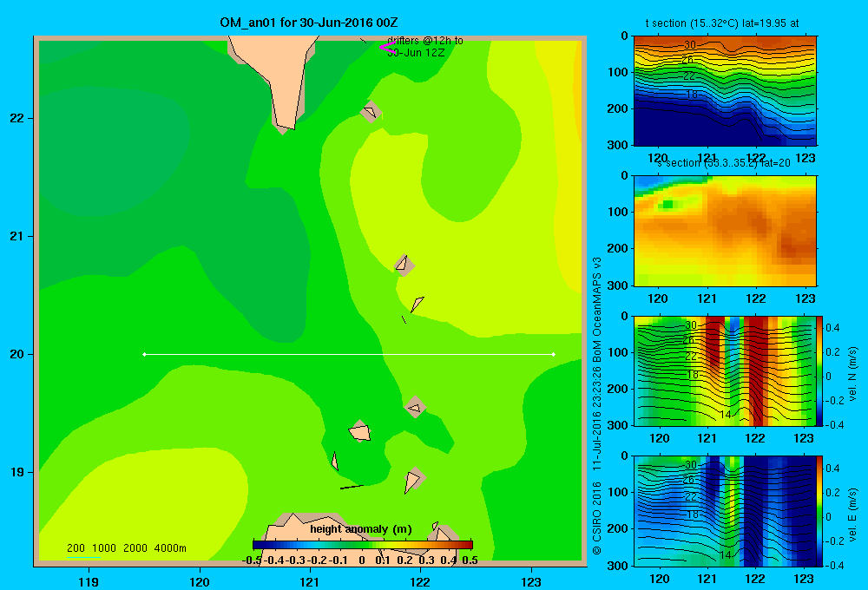Click longitude label 121 on main map
Image resolution: width=868 pixels, height=590 pixels.
[310, 581]
